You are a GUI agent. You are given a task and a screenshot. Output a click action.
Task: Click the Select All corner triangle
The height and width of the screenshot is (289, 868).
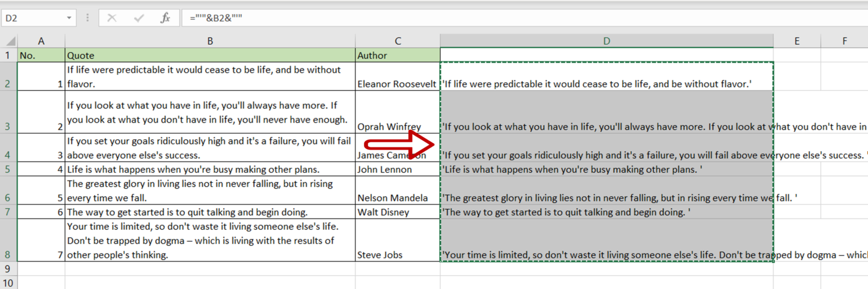9,41
